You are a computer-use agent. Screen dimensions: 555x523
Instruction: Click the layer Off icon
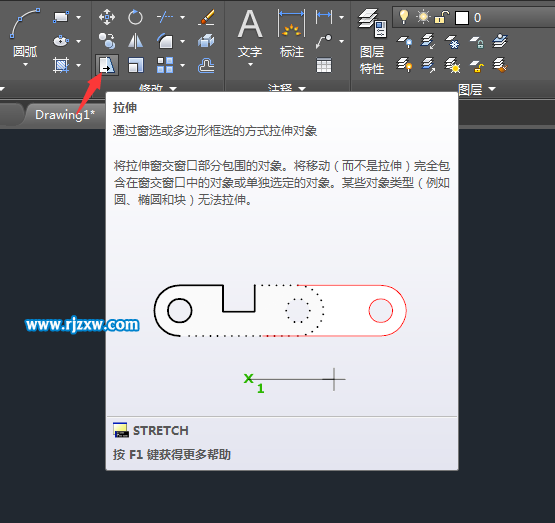point(405,41)
